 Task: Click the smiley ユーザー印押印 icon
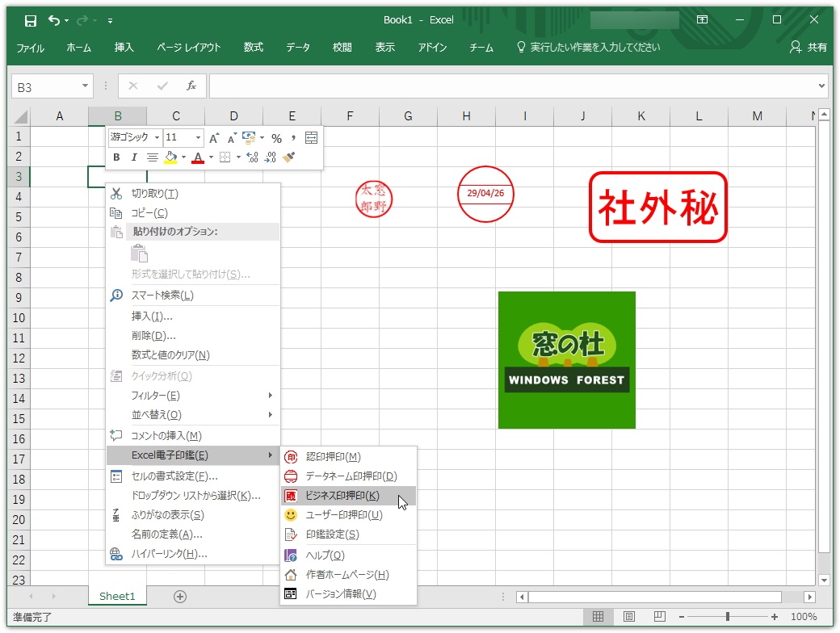click(290, 515)
